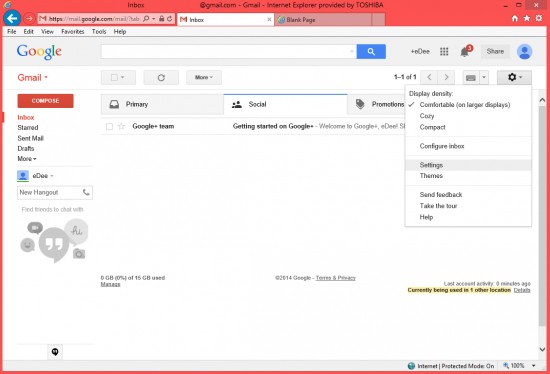
Task: Go to older messages arrow
Action: tap(446, 77)
